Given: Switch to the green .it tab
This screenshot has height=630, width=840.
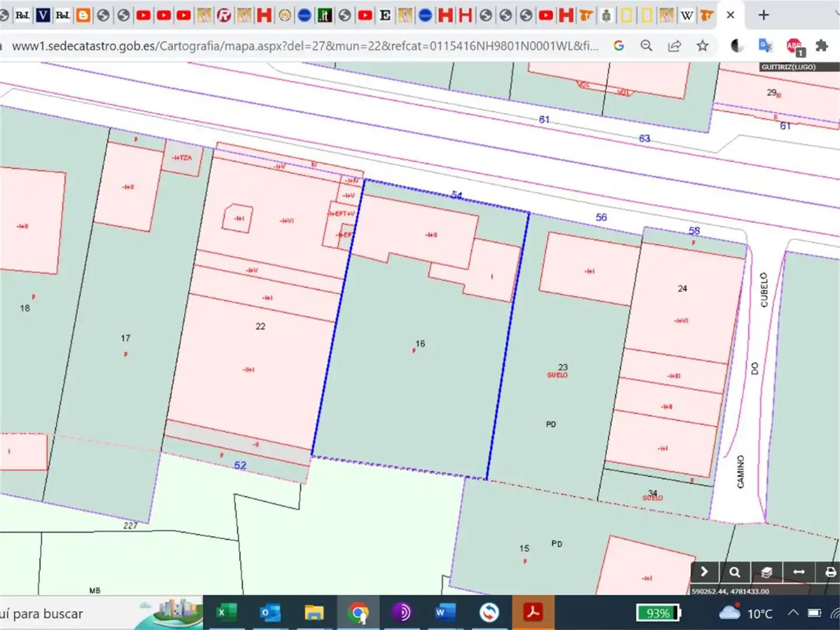Looking at the screenshot, I should (325, 15).
